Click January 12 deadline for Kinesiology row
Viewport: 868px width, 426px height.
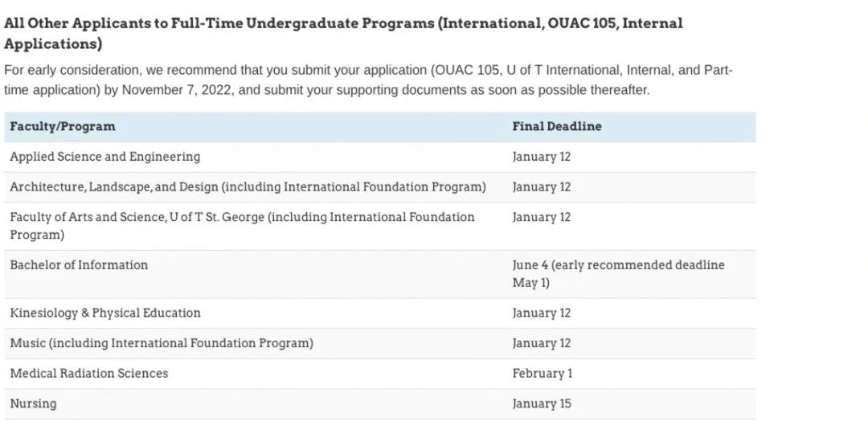coord(541,313)
